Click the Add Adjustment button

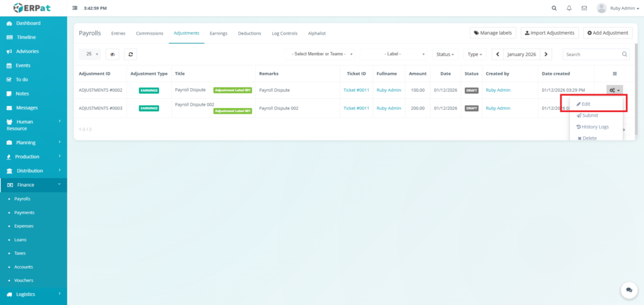(608, 33)
